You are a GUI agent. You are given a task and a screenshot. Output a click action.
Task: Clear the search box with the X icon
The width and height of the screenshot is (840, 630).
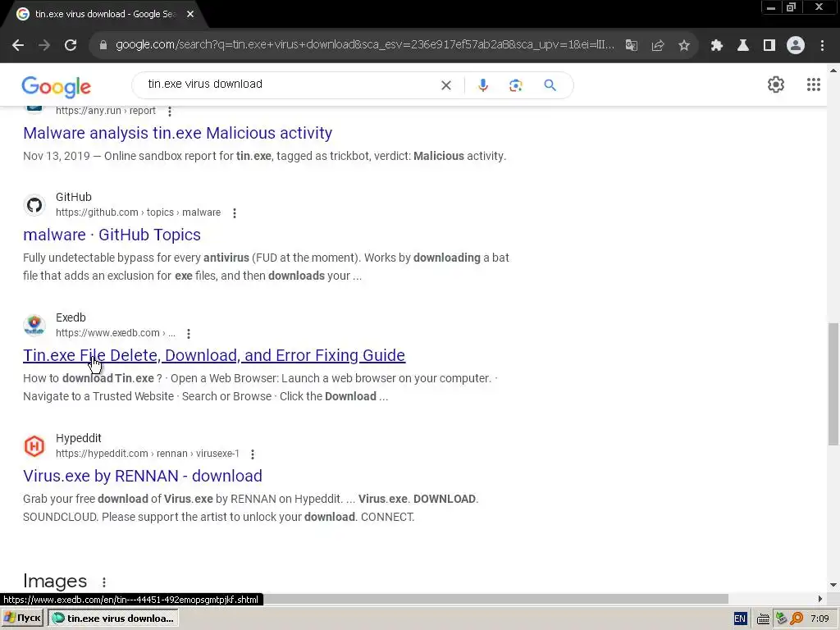pos(445,85)
